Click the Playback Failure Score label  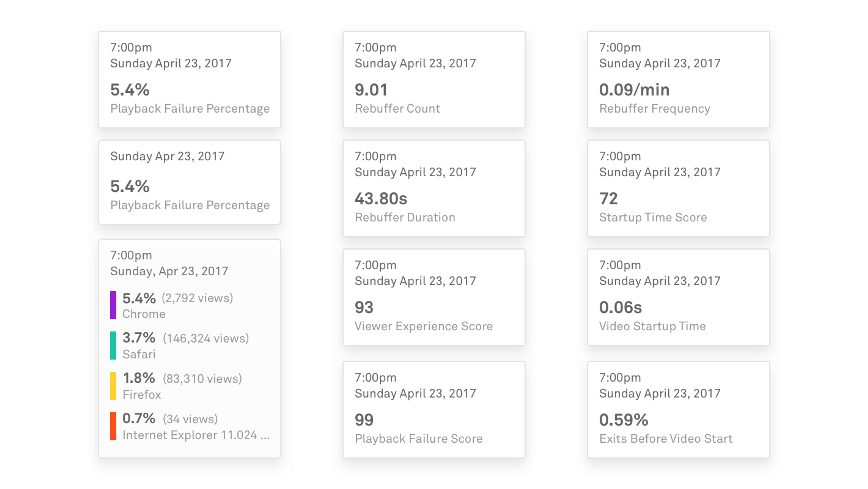tap(418, 439)
